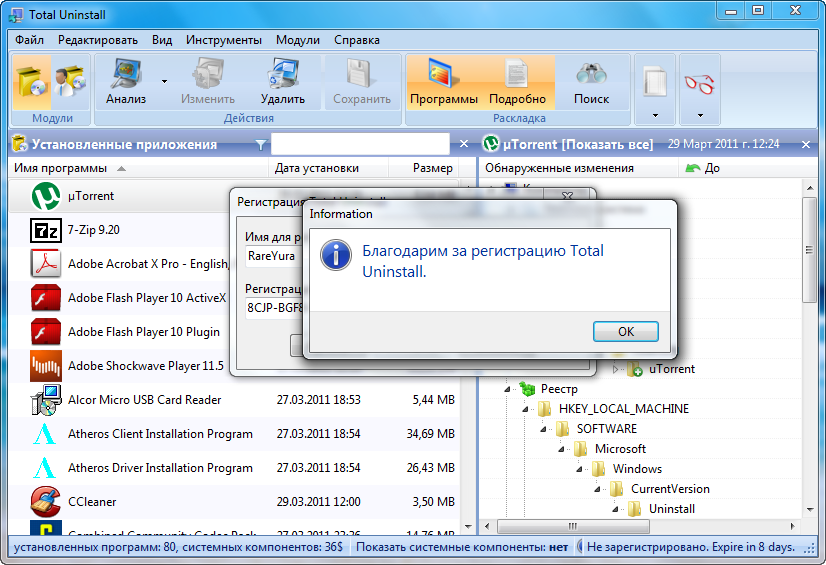Click the 34,69 MB size cell

coord(430,434)
